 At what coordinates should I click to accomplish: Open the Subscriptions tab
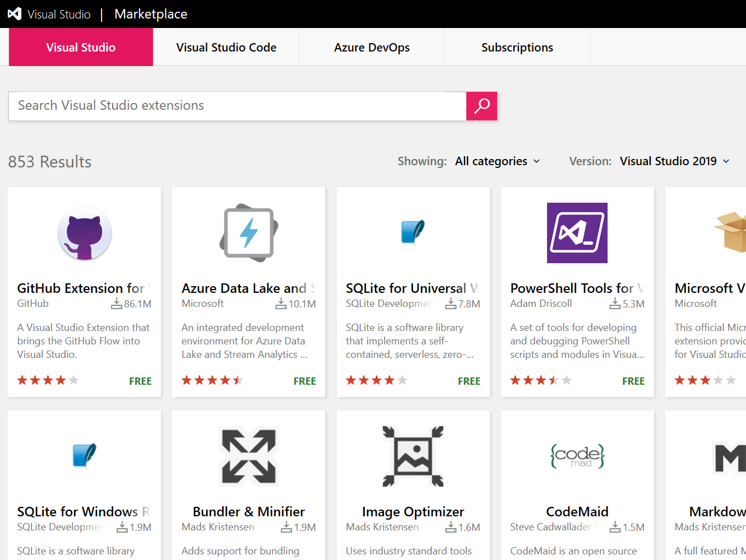pyautogui.click(x=517, y=47)
